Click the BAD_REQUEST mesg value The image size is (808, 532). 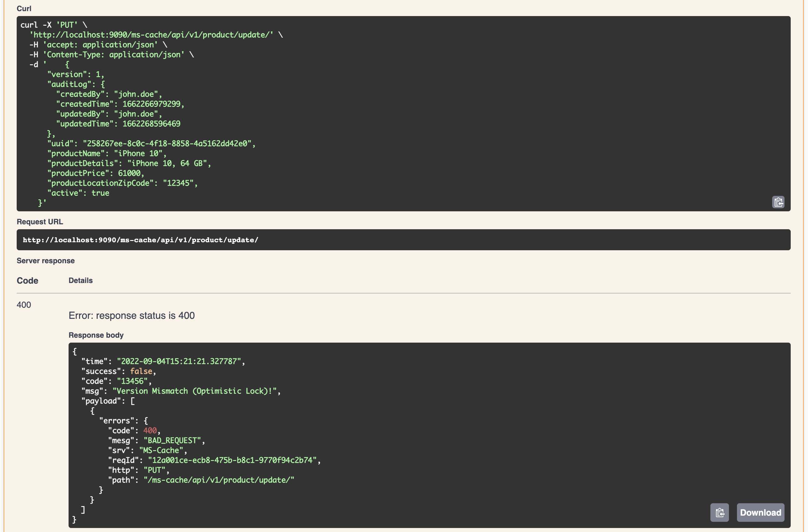(x=172, y=441)
